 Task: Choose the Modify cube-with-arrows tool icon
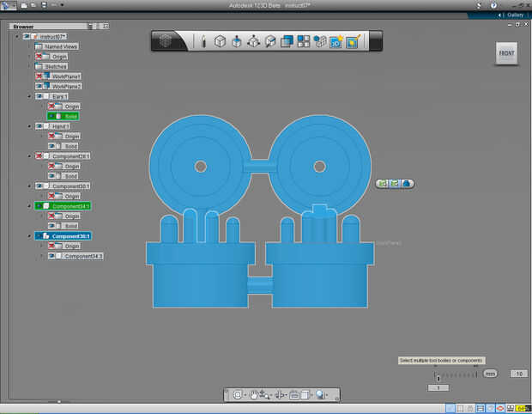(253, 41)
